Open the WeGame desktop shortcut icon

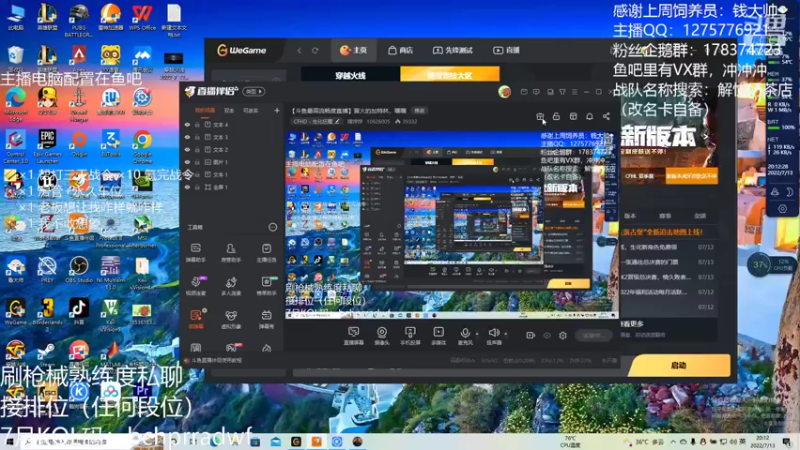pyautogui.click(x=15, y=312)
